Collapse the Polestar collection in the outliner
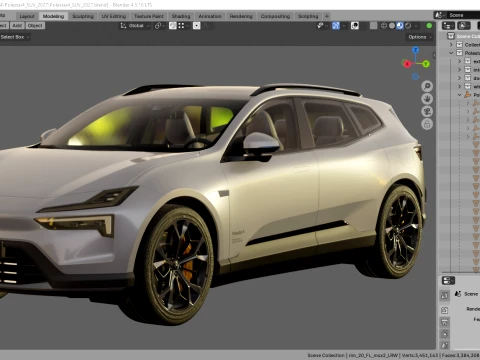The width and height of the screenshot is (480, 360). 451,53
